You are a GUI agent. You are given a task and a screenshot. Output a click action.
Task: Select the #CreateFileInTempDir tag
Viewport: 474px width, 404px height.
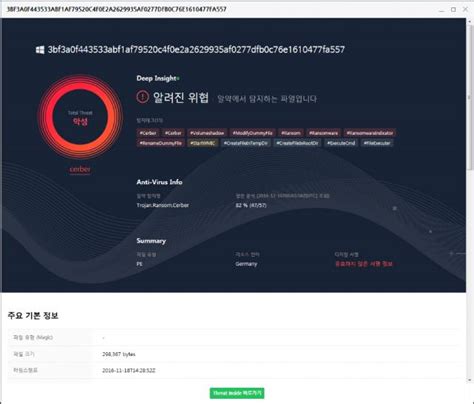(x=246, y=143)
